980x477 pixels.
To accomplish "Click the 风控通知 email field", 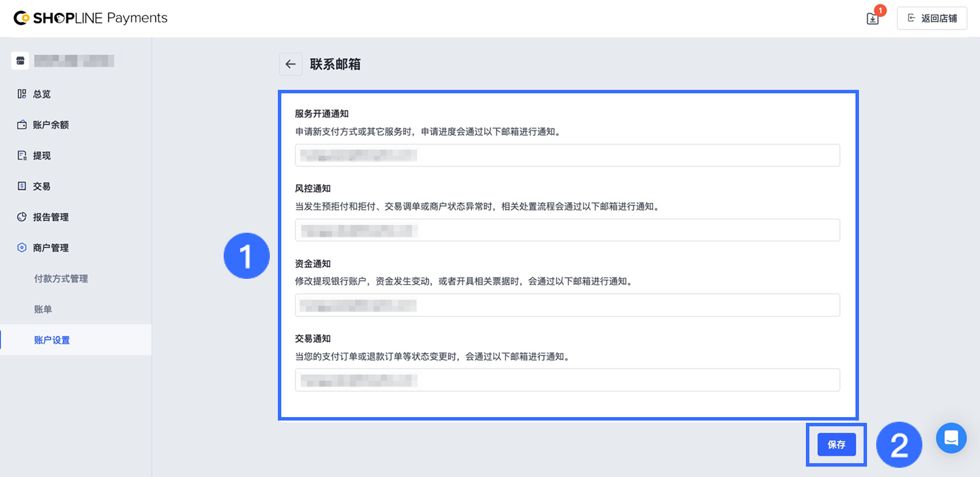I will click(567, 230).
